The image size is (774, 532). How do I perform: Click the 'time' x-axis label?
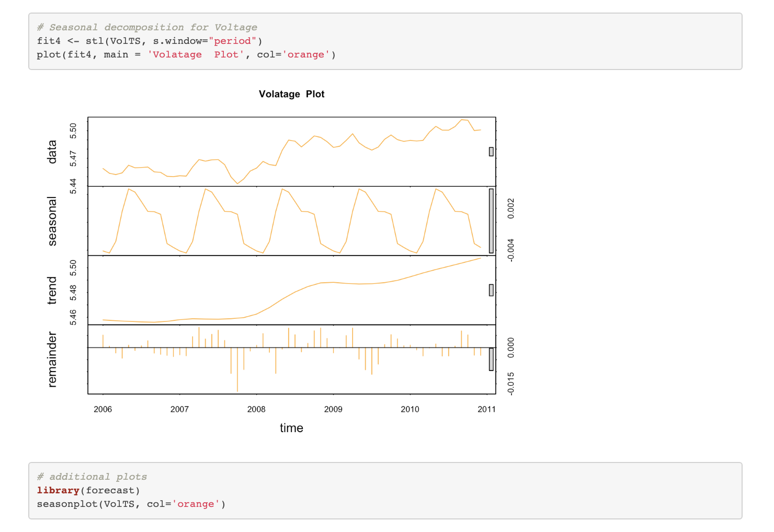point(291,428)
